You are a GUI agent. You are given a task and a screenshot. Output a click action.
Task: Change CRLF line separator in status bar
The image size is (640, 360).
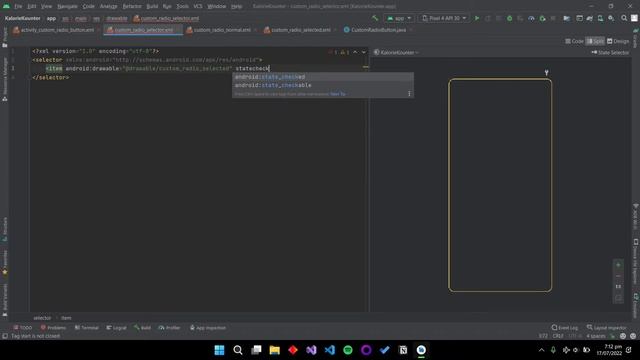(x=558, y=336)
